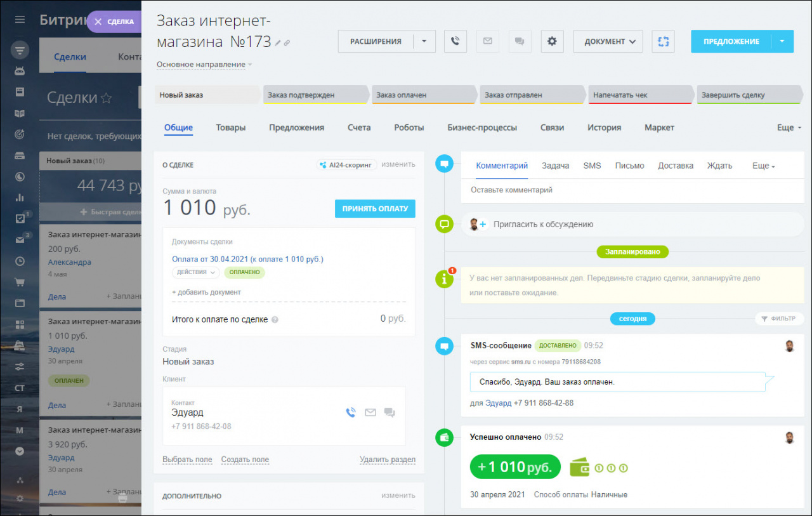Click the star next to Сделки heading

point(107,98)
